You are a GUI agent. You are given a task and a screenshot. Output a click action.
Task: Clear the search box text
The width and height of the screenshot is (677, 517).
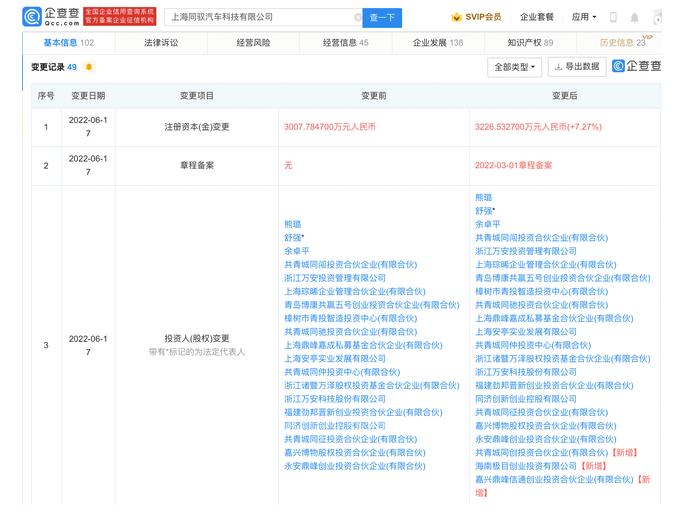pos(358,17)
